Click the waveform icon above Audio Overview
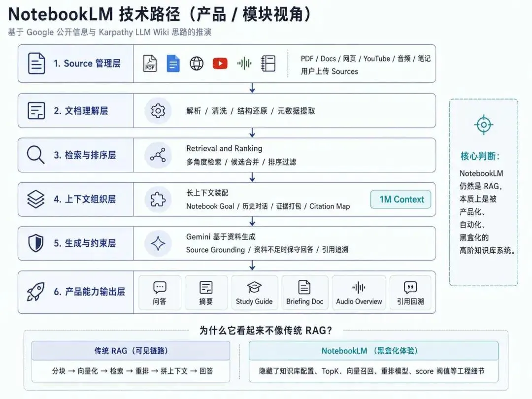This screenshot has height=399, width=532. coord(359,288)
